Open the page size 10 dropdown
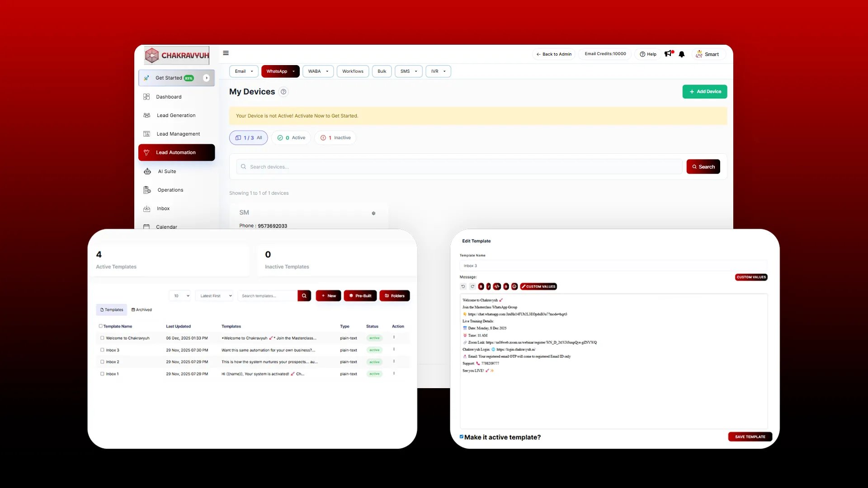 181,296
